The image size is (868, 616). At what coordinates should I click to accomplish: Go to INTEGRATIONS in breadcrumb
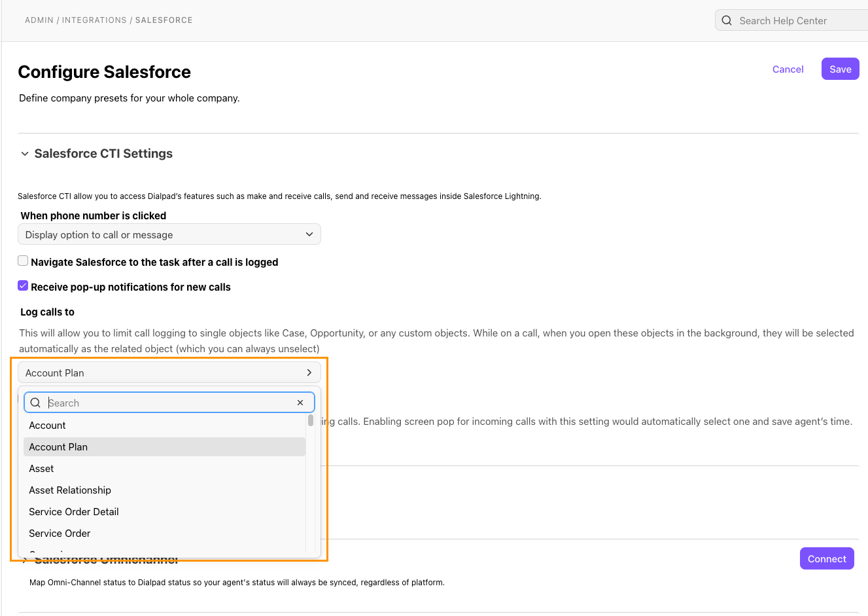click(x=94, y=20)
